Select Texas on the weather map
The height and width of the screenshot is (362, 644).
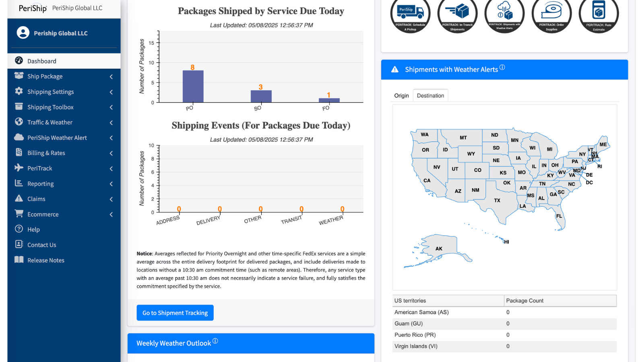497,200
